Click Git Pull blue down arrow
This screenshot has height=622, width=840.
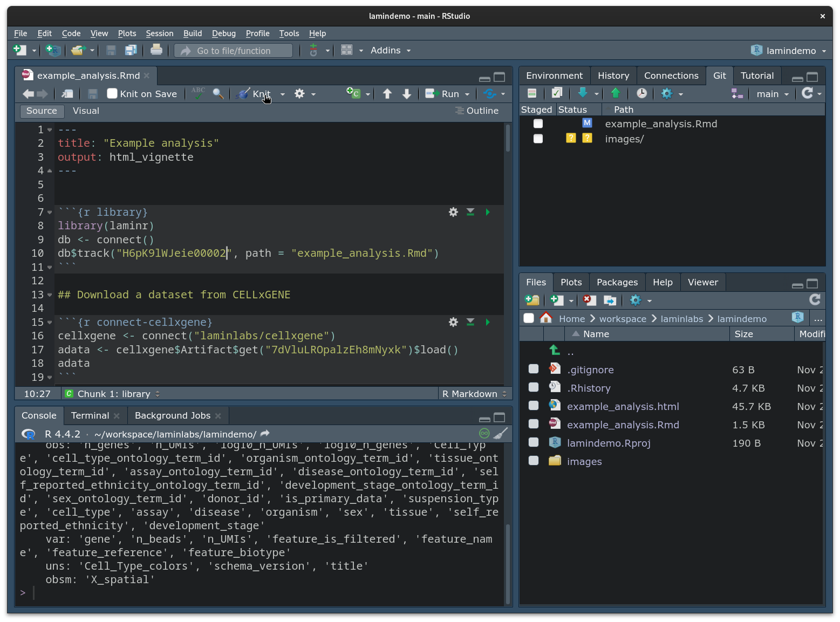[583, 93]
